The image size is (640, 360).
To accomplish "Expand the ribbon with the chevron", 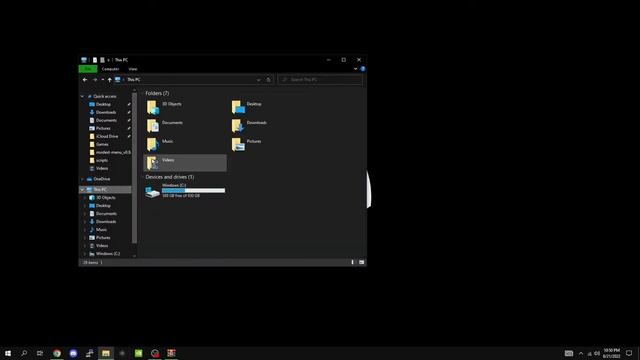I will click(x=355, y=69).
